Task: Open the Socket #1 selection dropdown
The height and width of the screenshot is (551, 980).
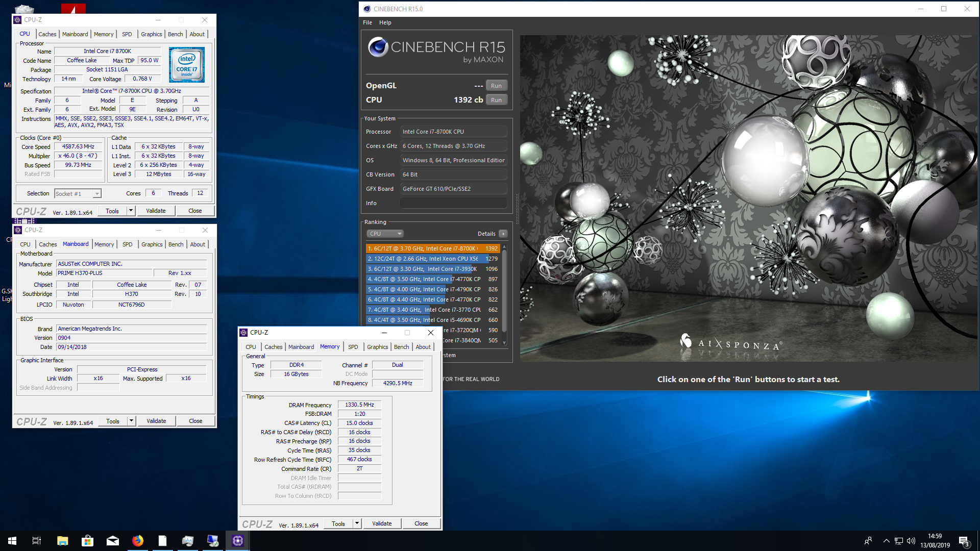Action: click(x=78, y=194)
